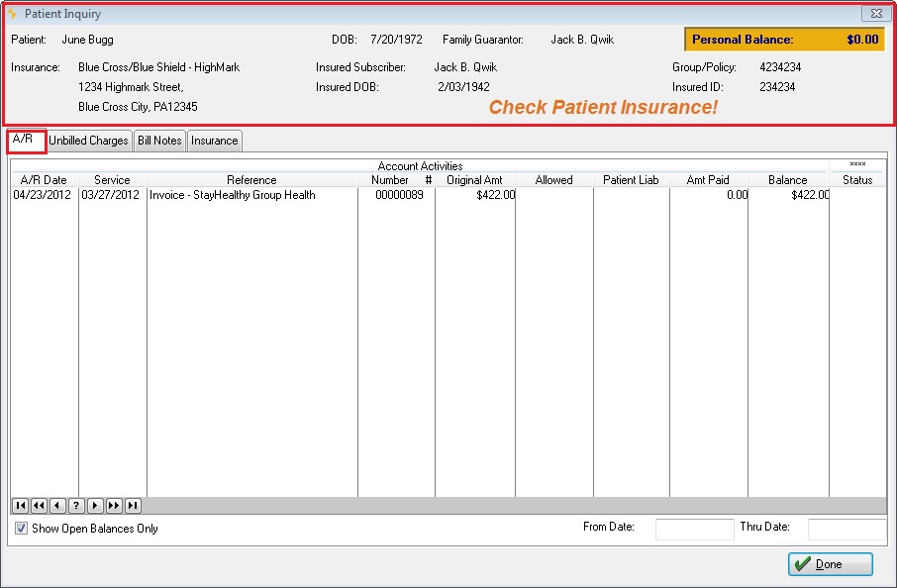
Task: Click the Service column header
Action: (x=112, y=179)
